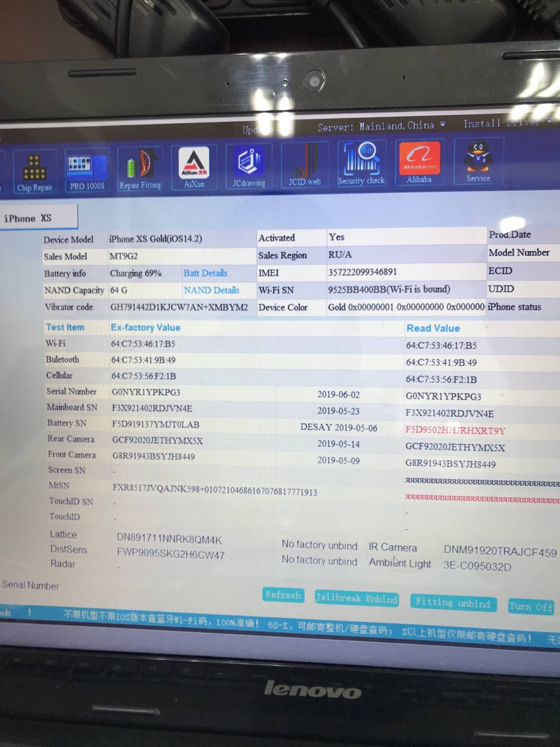Select the MtSN ex-factory value
560x747 pixels.
click(x=215, y=489)
